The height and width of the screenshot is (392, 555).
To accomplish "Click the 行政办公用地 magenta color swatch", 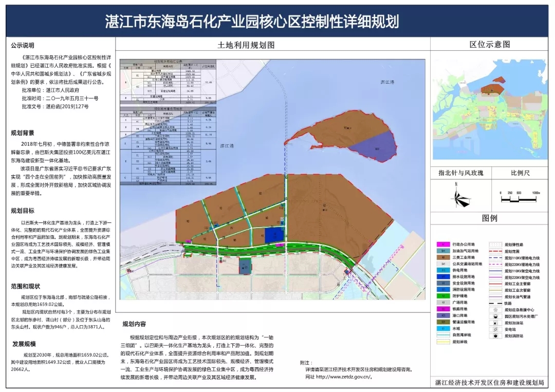I will (443, 244).
